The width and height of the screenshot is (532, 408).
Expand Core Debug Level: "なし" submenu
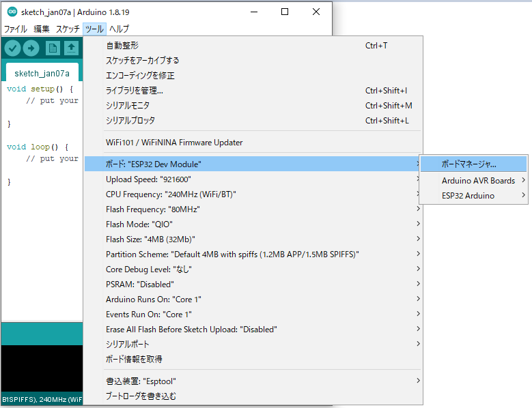coord(253,269)
